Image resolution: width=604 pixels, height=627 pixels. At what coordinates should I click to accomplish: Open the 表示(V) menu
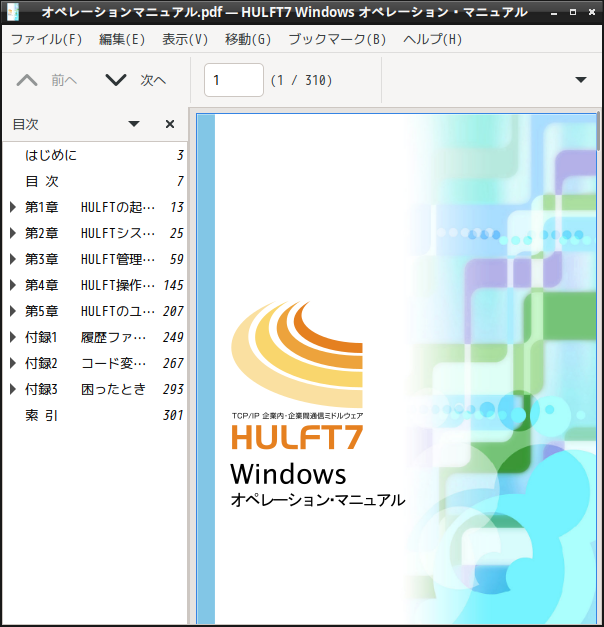coord(185,39)
